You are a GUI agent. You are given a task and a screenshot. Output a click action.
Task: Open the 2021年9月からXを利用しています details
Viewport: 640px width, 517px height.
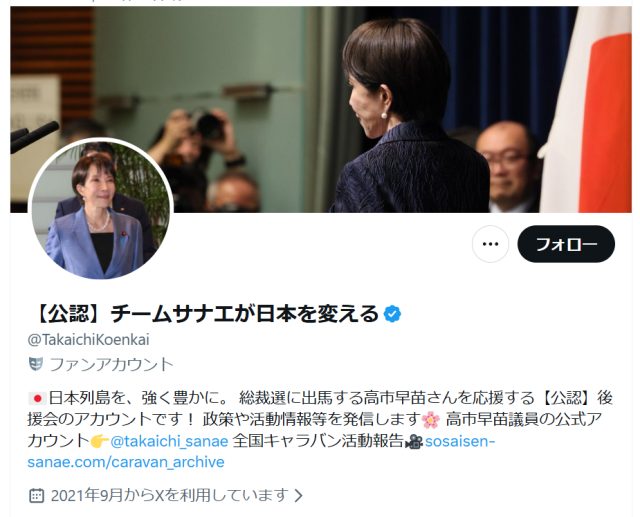click(x=169, y=495)
